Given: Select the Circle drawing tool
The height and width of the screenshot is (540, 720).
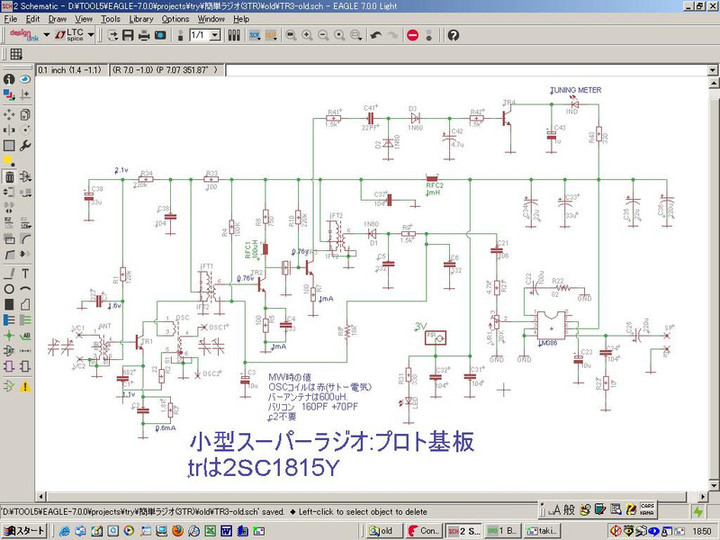Looking at the screenshot, I should tap(8, 289).
